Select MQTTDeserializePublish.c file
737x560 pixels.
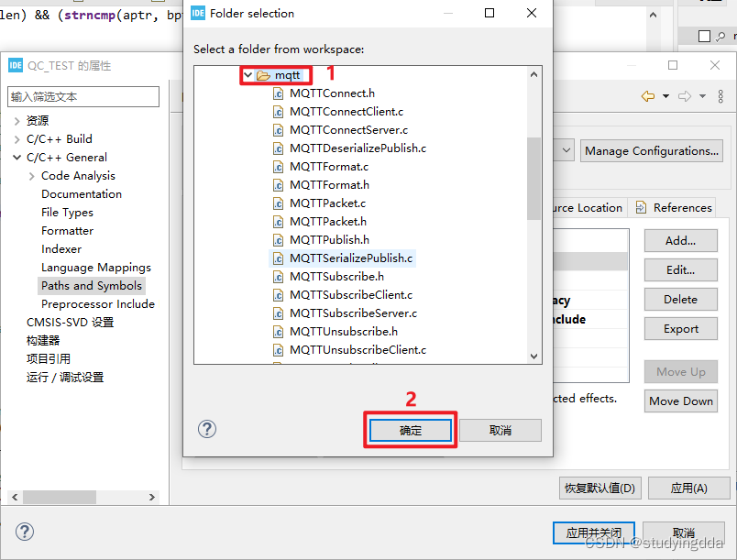[x=357, y=148]
